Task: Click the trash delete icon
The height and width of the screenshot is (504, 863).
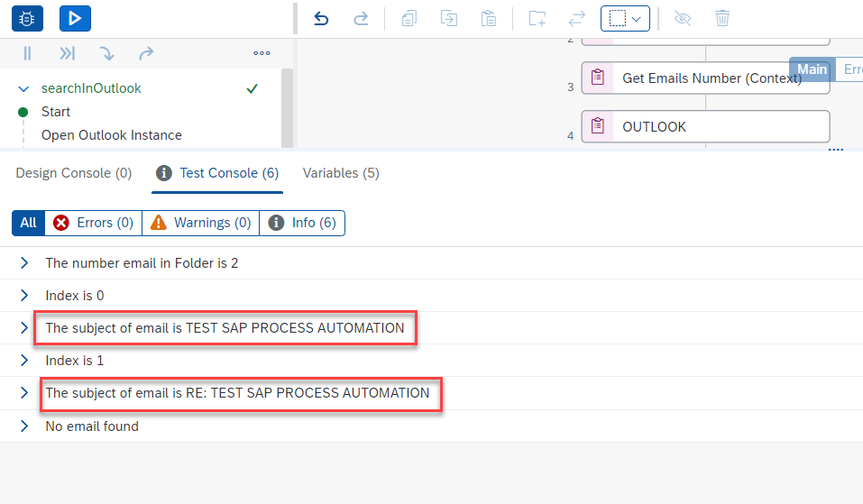Action: pos(722,18)
